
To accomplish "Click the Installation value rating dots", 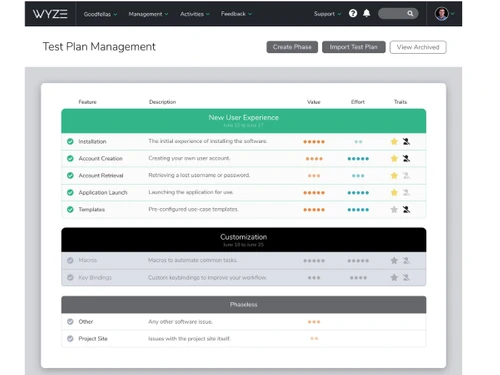I will pyautogui.click(x=314, y=142).
